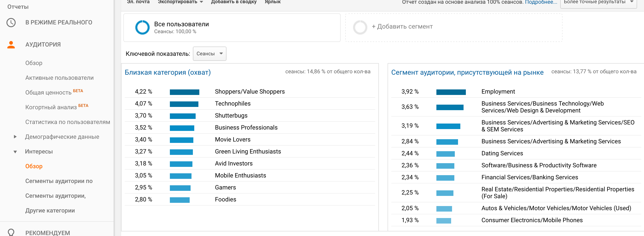Image resolution: width=644 pixels, height=236 pixels.
Task: Click the grey circle beside Добавить сегмент
Action: (x=360, y=27)
